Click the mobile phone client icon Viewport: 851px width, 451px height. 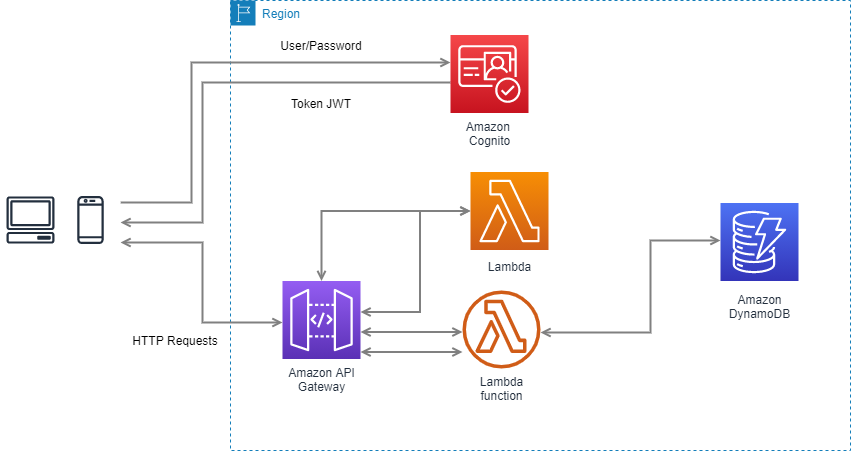click(91, 220)
